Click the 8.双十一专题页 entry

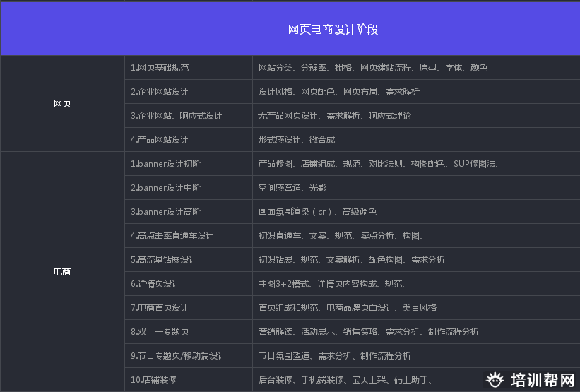159,332
